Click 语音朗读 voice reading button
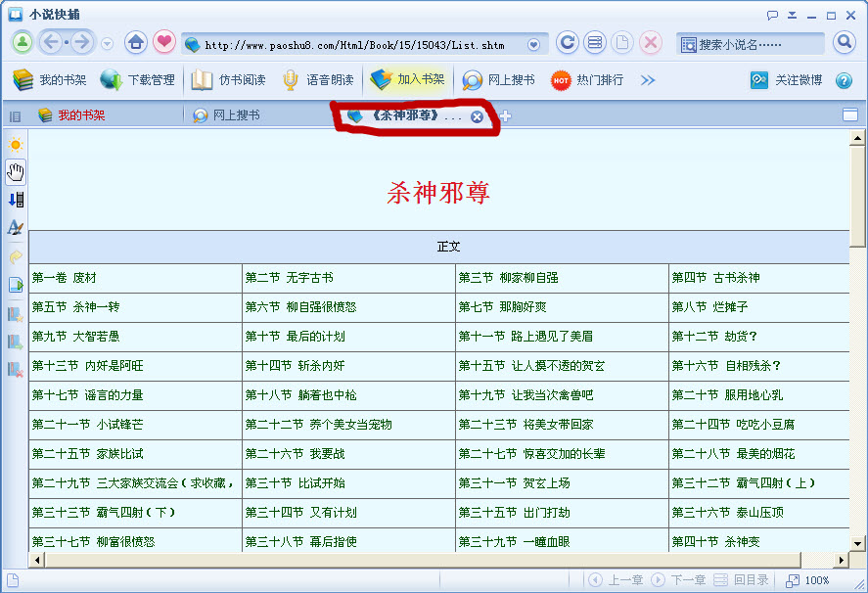This screenshot has width=868, height=593. tap(318, 80)
